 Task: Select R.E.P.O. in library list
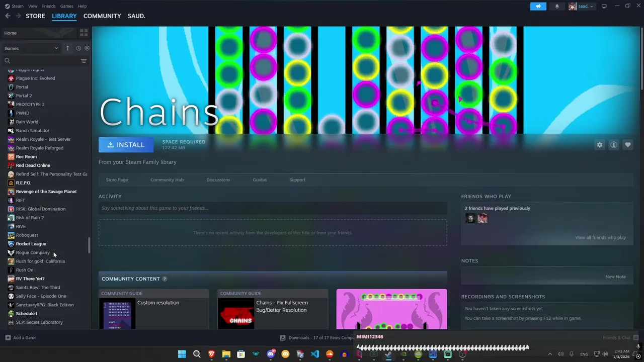tap(23, 183)
